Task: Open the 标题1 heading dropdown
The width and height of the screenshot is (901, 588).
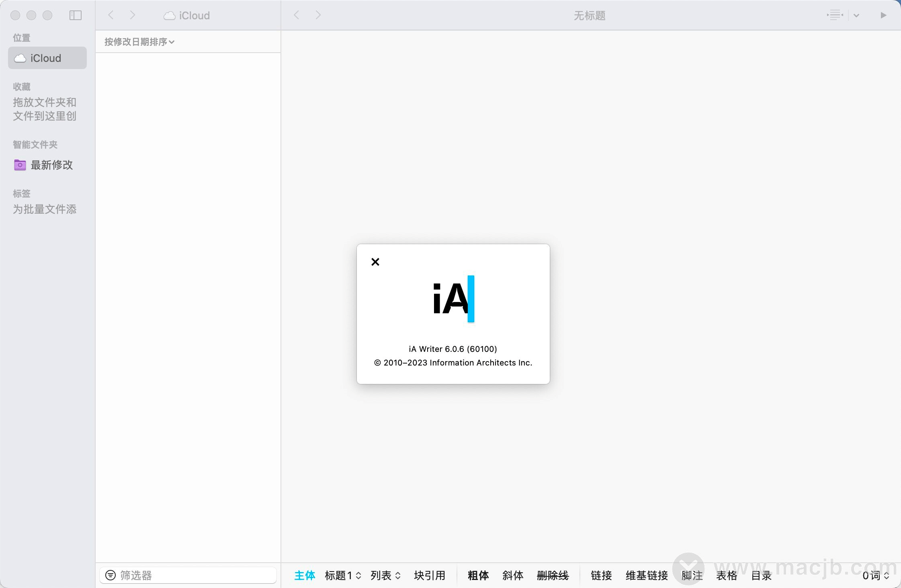Action: click(343, 576)
